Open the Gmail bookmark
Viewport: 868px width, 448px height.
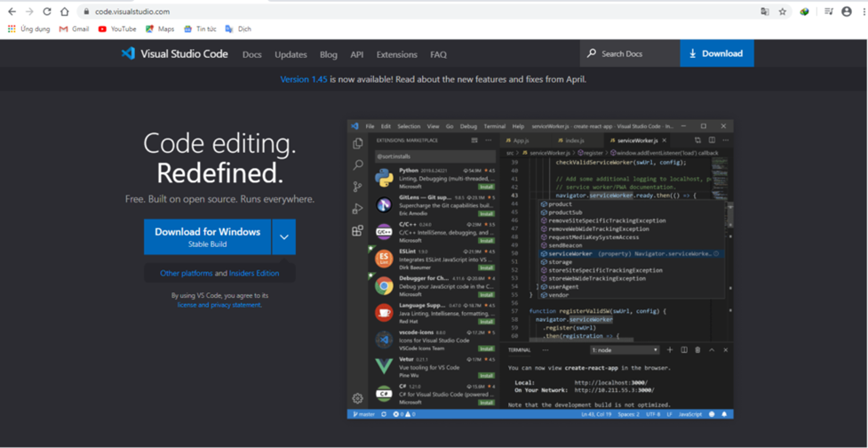(74, 28)
